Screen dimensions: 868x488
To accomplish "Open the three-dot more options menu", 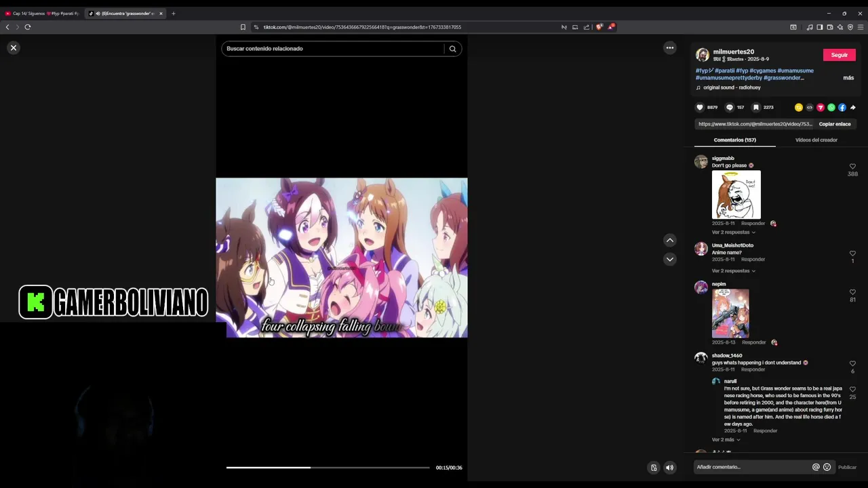I will coord(670,48).
